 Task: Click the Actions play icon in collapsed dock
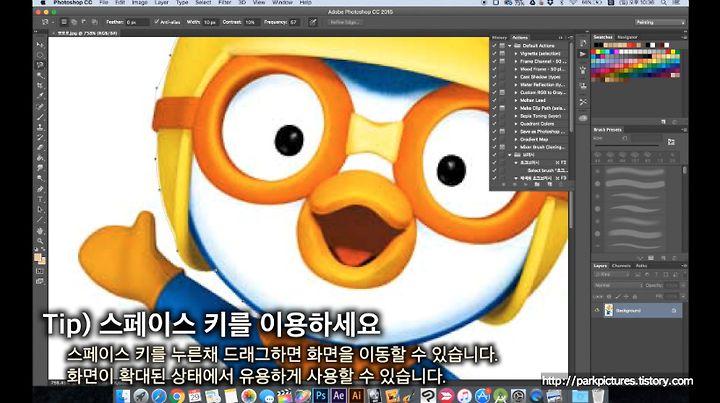tap(583, 54)
